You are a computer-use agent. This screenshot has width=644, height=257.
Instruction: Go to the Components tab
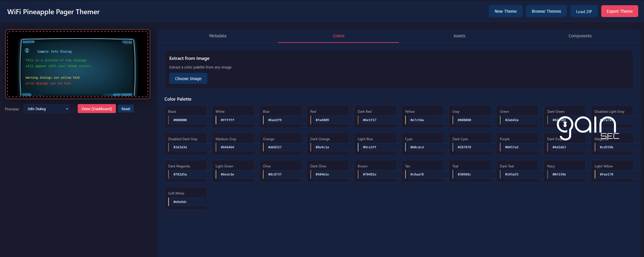coord(580,36)
